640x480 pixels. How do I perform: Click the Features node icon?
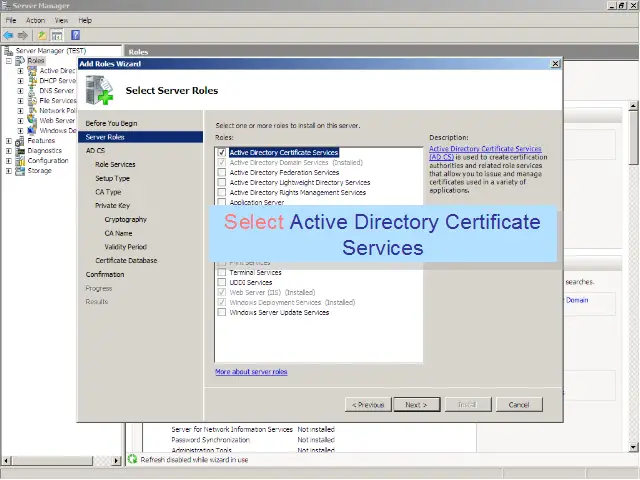click(20, 141)
